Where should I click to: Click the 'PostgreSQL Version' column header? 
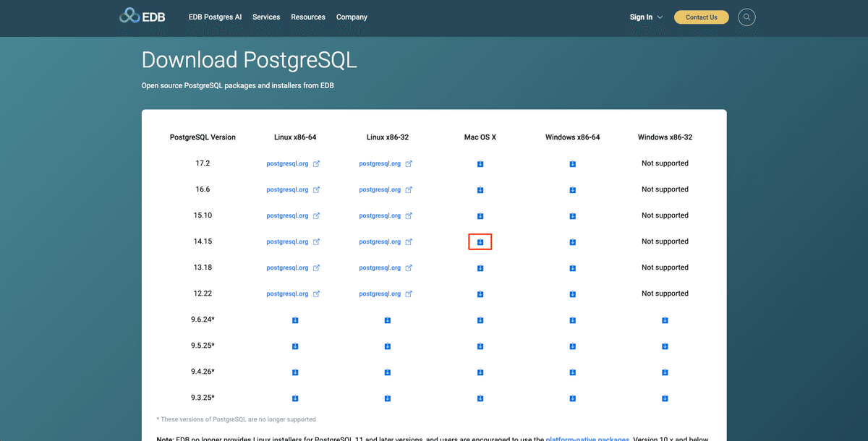pos(203,137)
